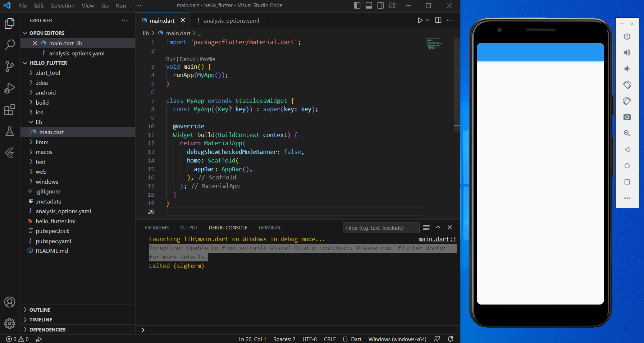Toggle Primary Side Bar layout button

357,5
